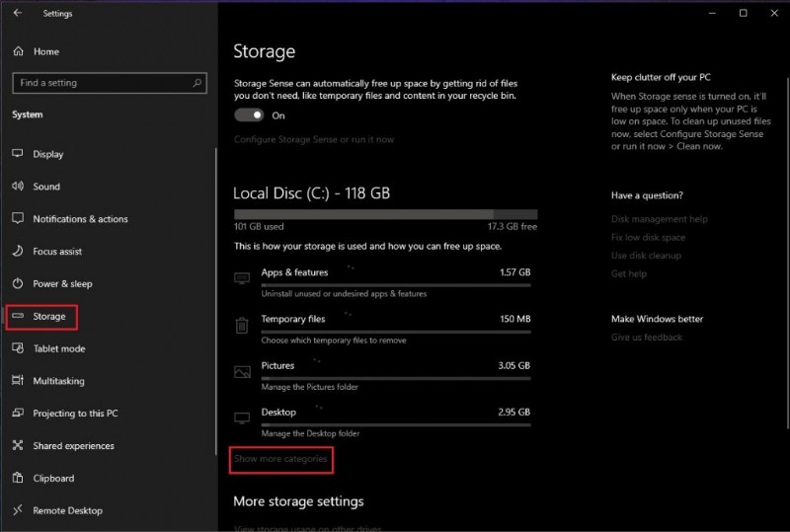Open Temporary files 150 MB entry
The image size is (790, 532).
click(383, 329)
